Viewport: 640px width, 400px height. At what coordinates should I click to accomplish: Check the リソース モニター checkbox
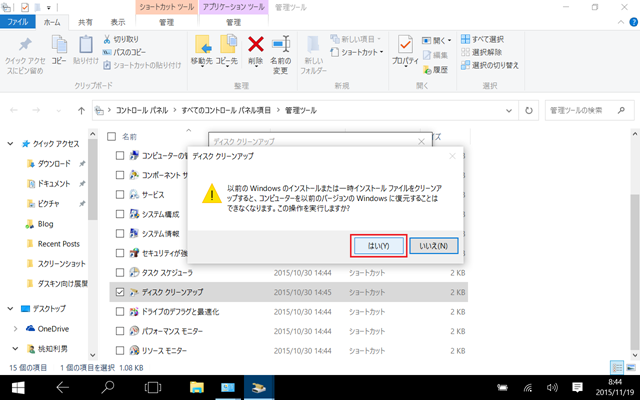point(120,351)
